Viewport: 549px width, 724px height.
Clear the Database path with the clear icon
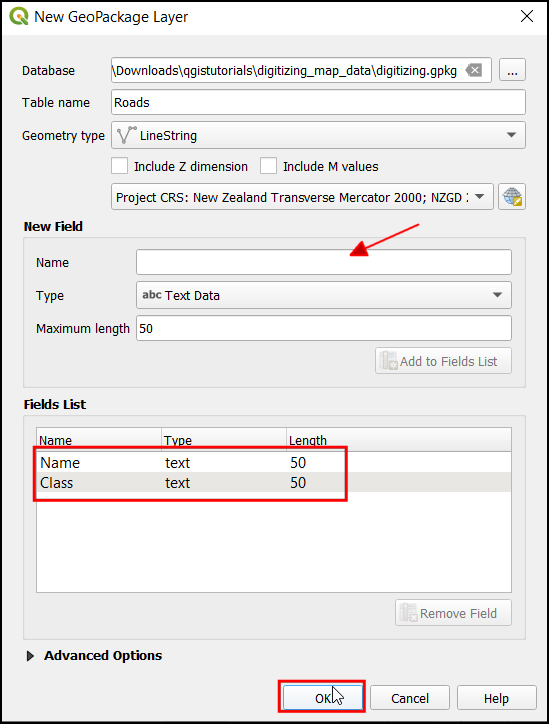[474, 70]
